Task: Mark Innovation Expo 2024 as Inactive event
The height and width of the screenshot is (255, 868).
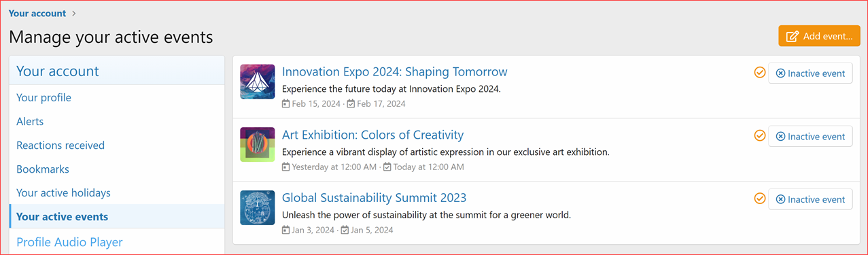Action: (810, 73)
